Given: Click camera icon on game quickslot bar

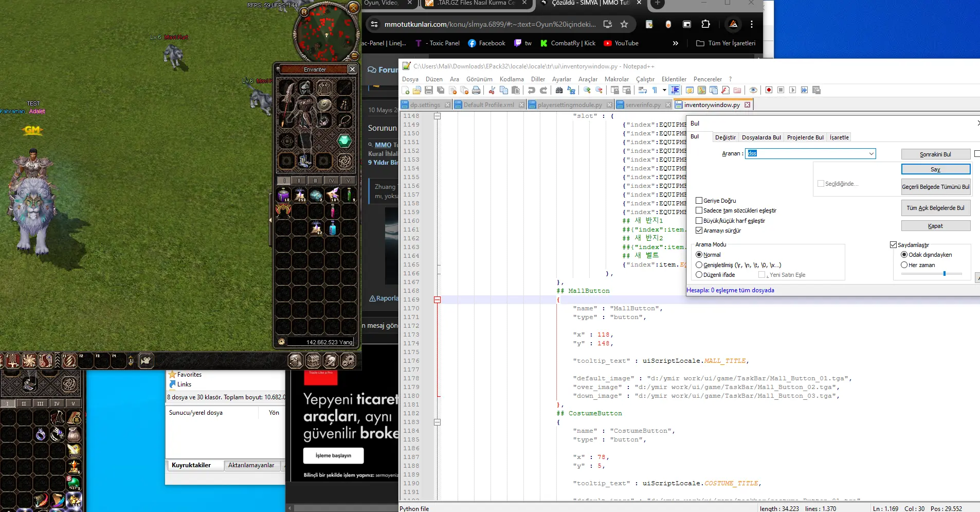Looking at the screenshot, I should point(146,361).
